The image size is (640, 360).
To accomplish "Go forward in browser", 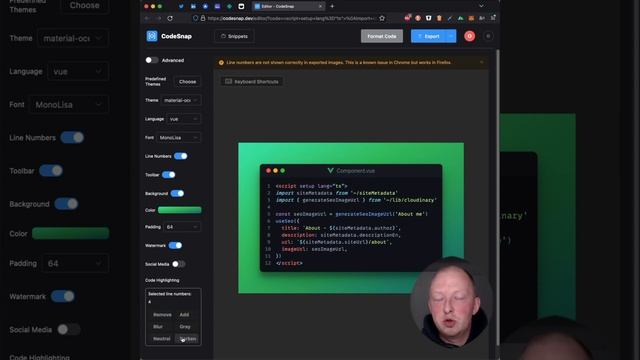I will coord(158,18).
